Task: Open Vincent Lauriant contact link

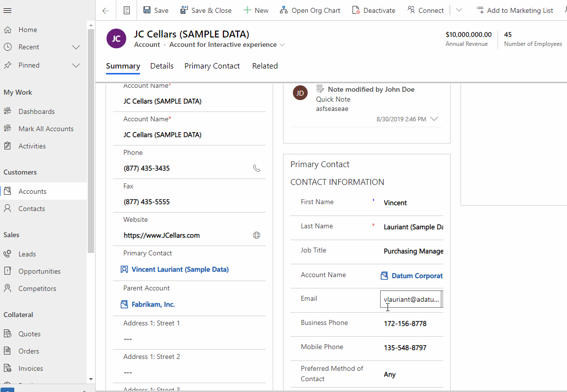Action: [x=180, y=270]
